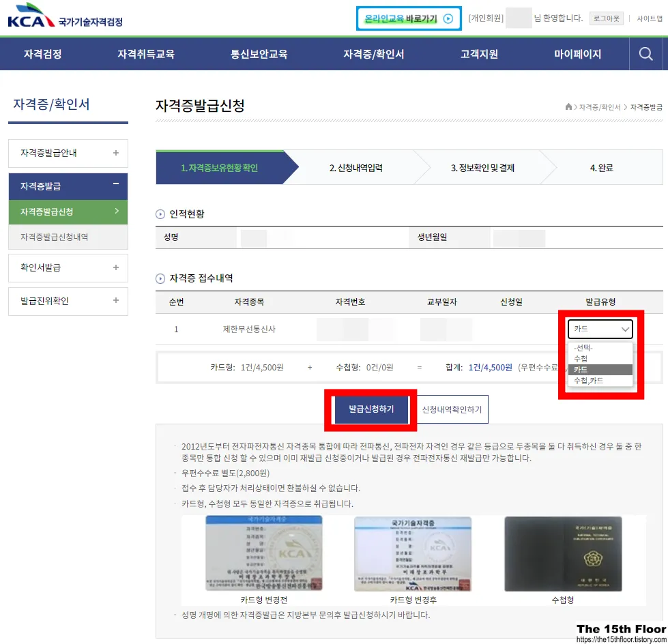Click 자격증/확인서 breadcrumb link
This screenshot has width=668, height=644.
[x=599, y=107]
